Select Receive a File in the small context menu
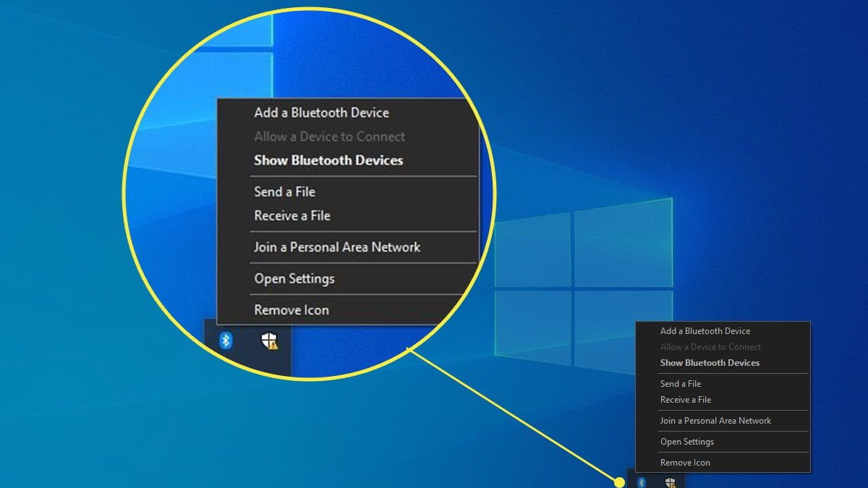Viewport: 868px width, 488px height. (686, 400)
